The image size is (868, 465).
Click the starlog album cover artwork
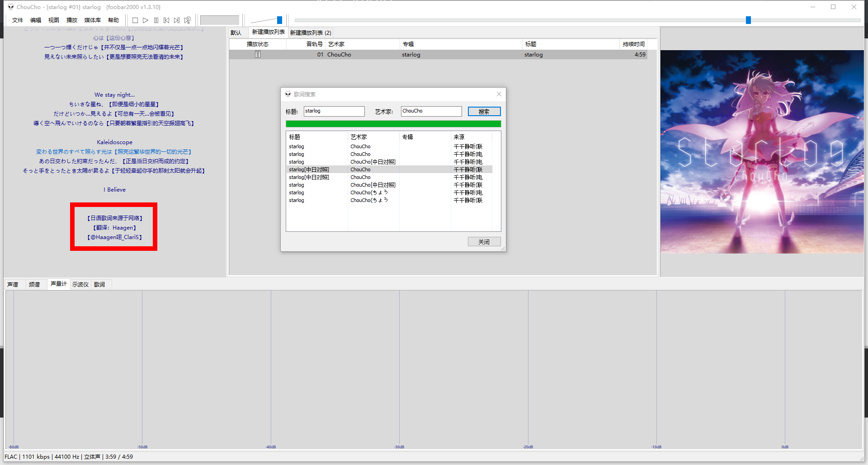pyautogui.click(x=762, y=152)
